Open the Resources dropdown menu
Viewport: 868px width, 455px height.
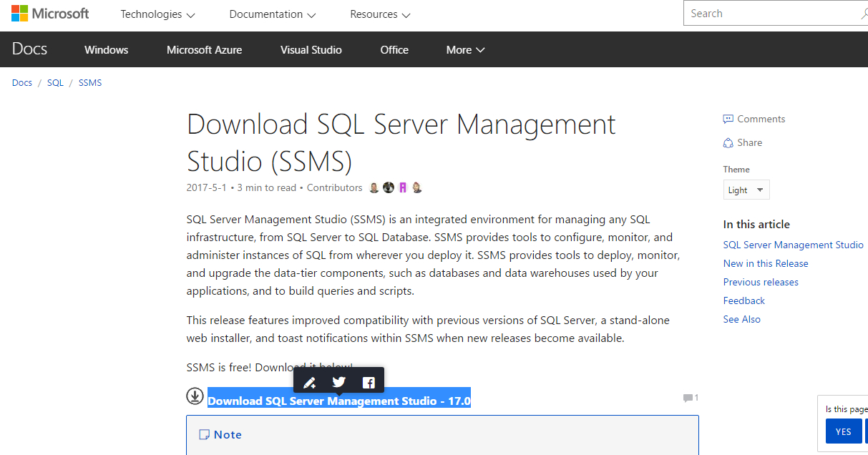[380, 14]
